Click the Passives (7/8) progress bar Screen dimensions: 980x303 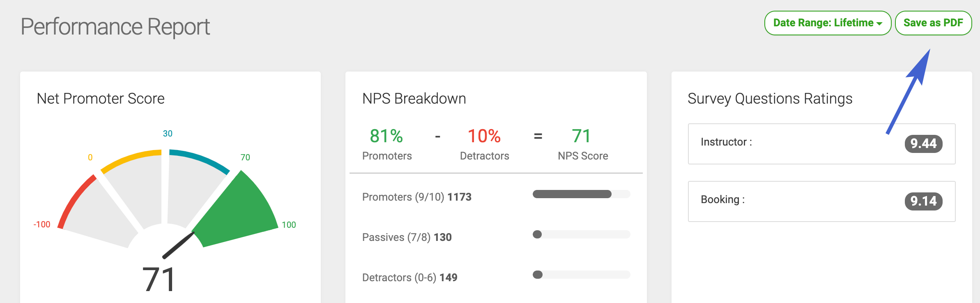(581, 234)
